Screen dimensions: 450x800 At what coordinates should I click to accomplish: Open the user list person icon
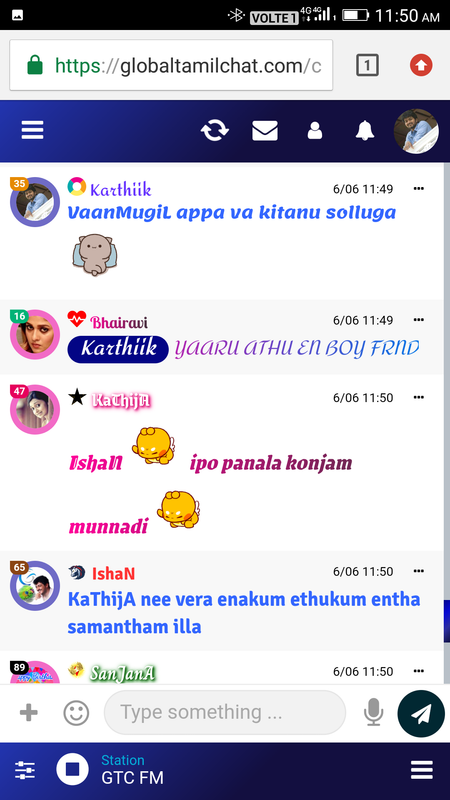(315, 131)
